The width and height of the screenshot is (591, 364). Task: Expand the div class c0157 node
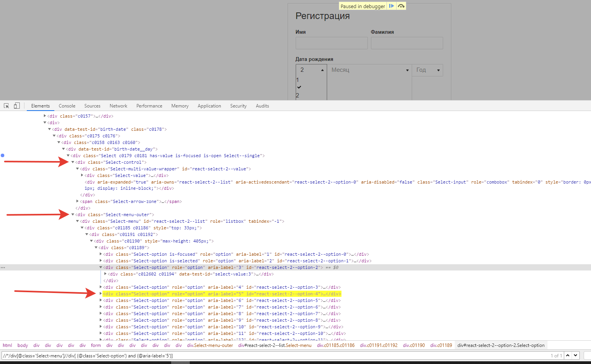(x=45, y=116)
